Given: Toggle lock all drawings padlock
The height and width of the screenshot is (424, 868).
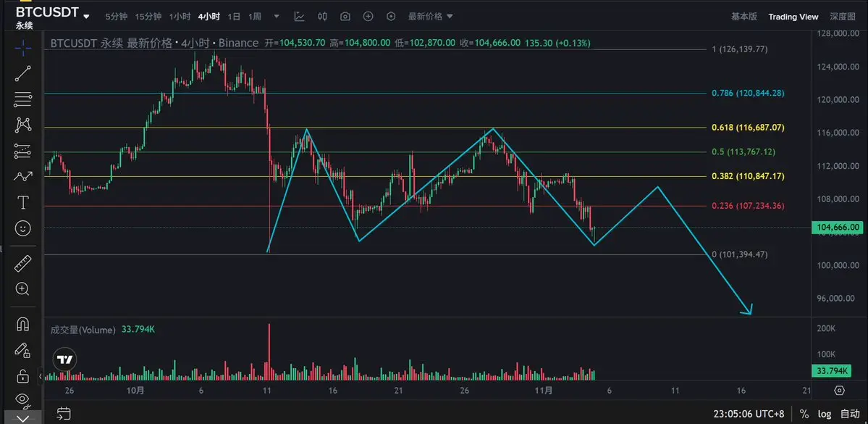Looking at the screenshot, I should 22,375.
